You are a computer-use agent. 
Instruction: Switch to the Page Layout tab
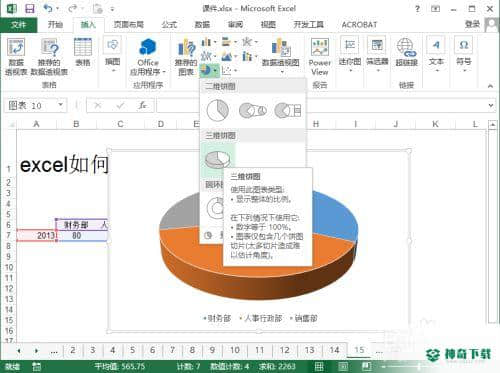point(128,25)
